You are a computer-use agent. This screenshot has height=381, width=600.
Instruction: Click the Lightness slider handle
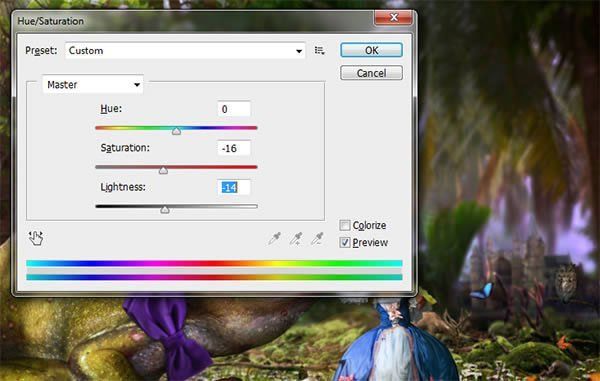coord(165,210)
